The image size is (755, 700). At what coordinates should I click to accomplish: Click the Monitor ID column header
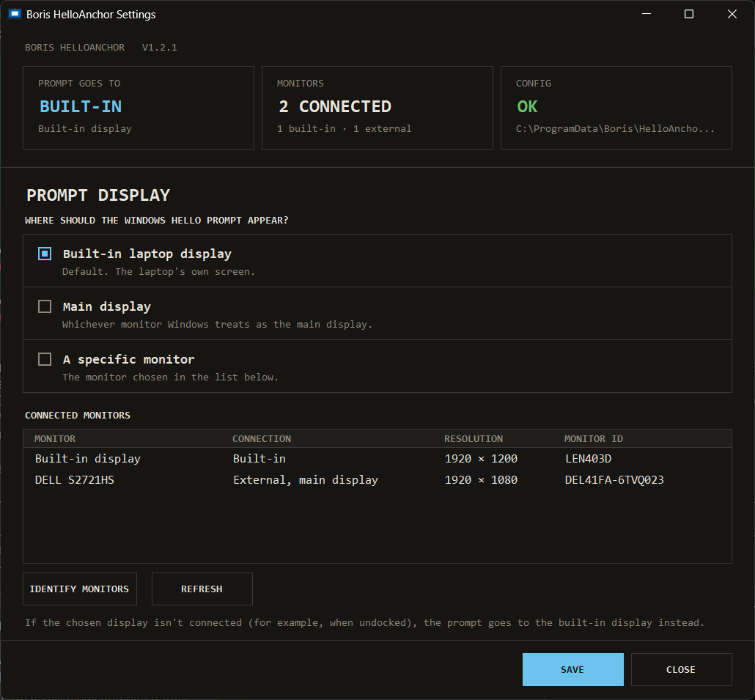(x=594, y=439)
